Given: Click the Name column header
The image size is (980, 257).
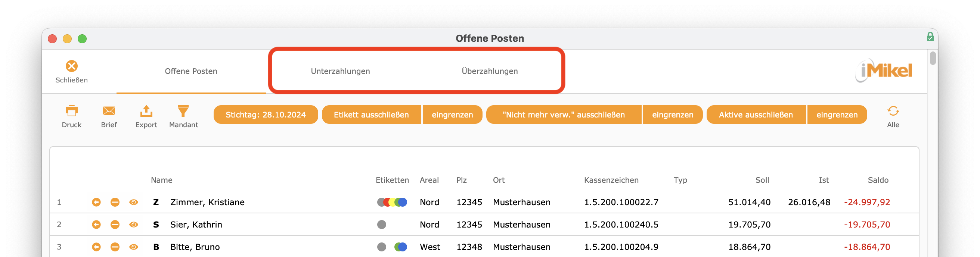Looking at the screenshot, I should 162,180.
